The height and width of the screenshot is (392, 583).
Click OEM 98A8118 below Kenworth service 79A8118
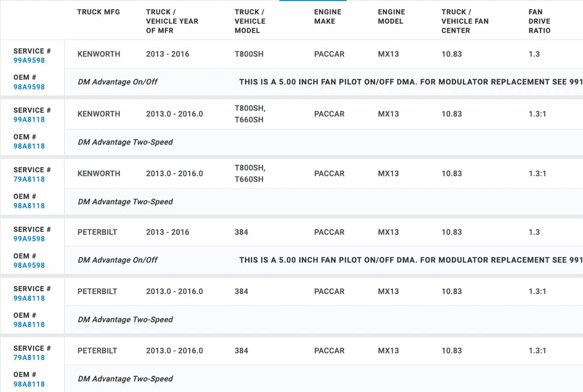click(x=29, y=206)
